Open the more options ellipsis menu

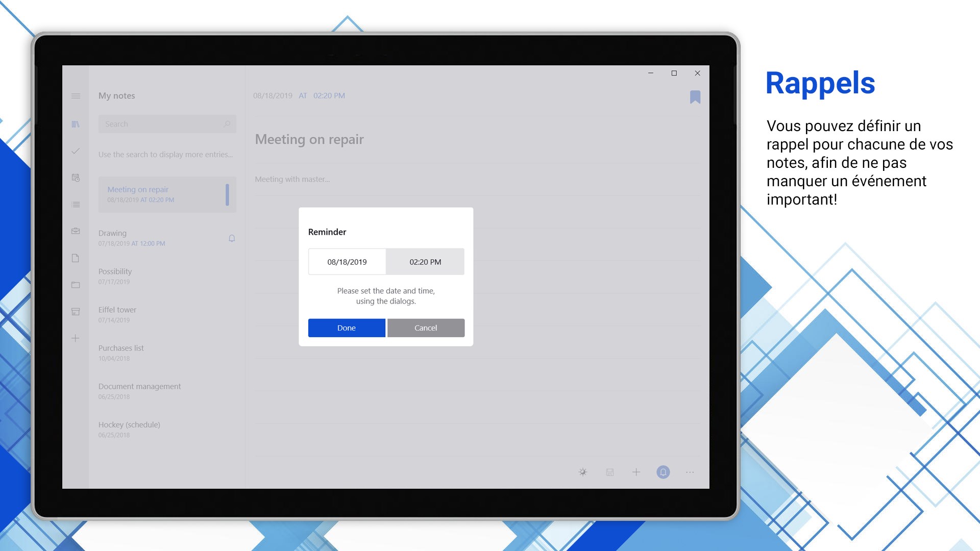tap(690, 472)
